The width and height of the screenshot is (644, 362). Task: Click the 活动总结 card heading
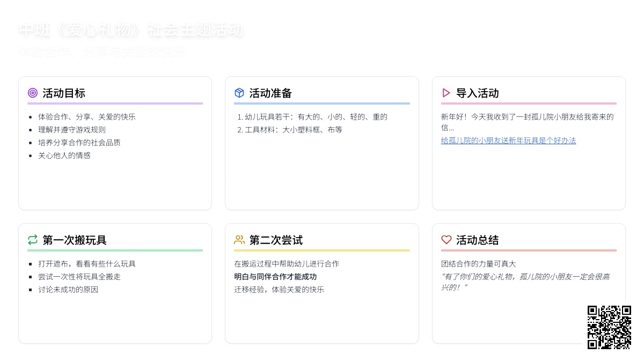click(478, 240)
